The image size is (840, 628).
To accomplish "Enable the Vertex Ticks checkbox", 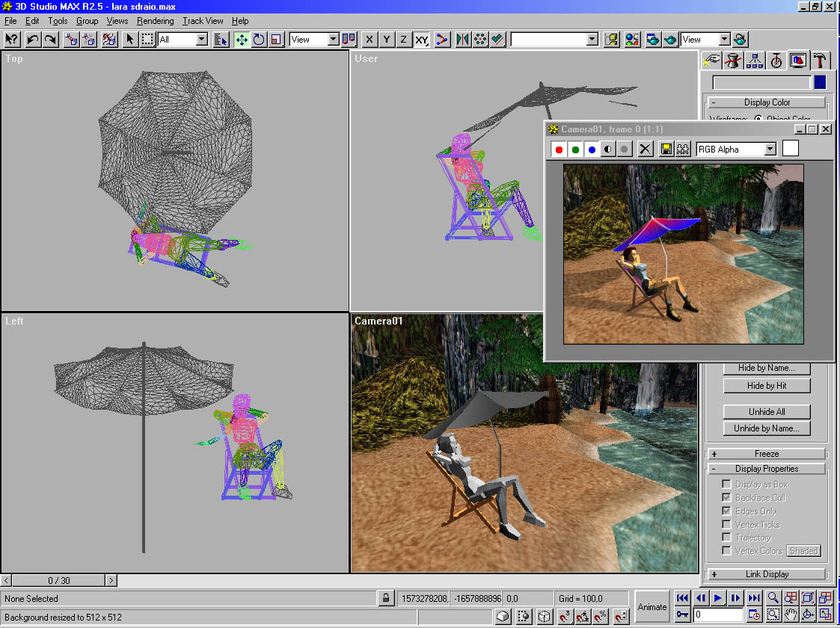I will point(726,524).
